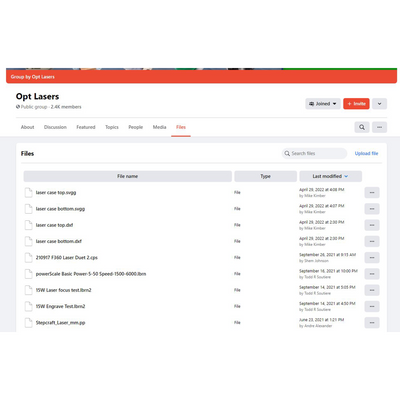The image size is (400, 400).
Task: Click the File name column header
Action: click(128, 176)
